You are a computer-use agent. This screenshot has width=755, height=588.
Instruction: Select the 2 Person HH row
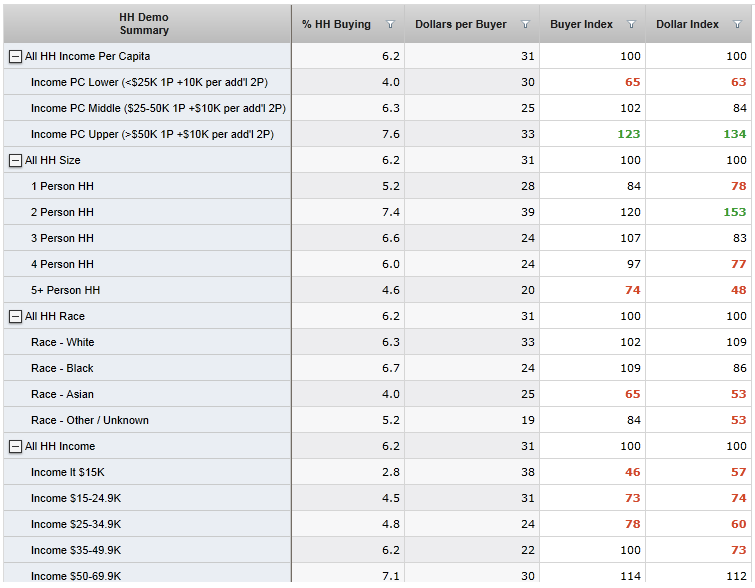[x=62, y=212]
